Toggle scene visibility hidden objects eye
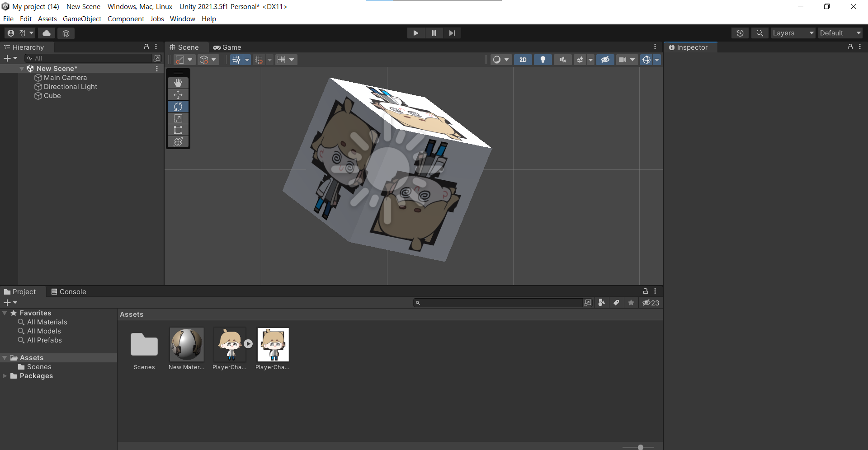 point(605,60)
